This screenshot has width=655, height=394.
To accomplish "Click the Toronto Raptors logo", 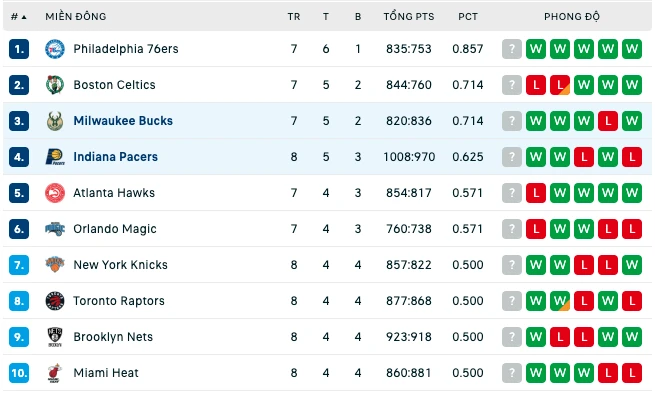I will [x=55, y=301].
